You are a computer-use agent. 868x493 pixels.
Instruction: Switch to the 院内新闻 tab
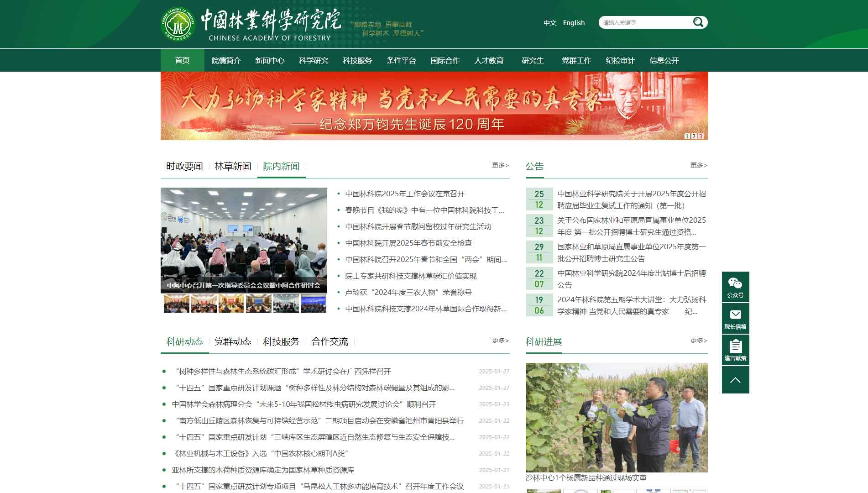tap(281, 166)
